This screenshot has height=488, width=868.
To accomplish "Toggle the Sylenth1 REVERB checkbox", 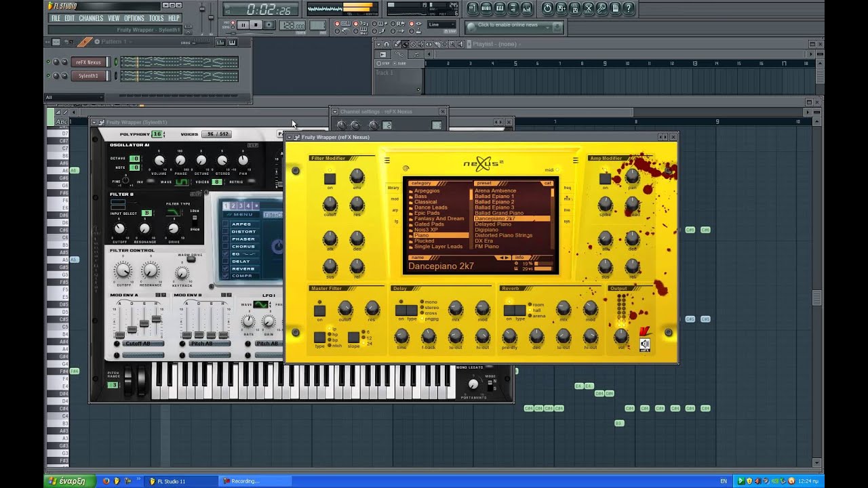I will point(226,268).
